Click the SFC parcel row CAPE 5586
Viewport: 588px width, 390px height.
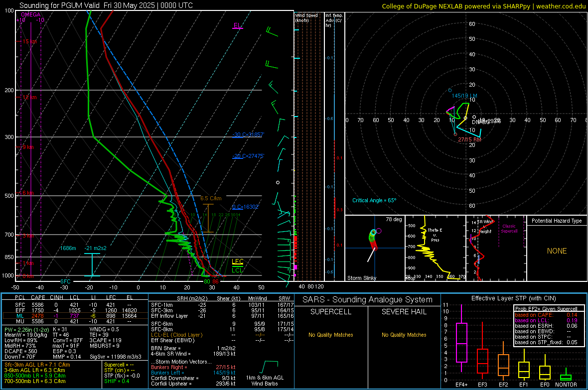37,305
